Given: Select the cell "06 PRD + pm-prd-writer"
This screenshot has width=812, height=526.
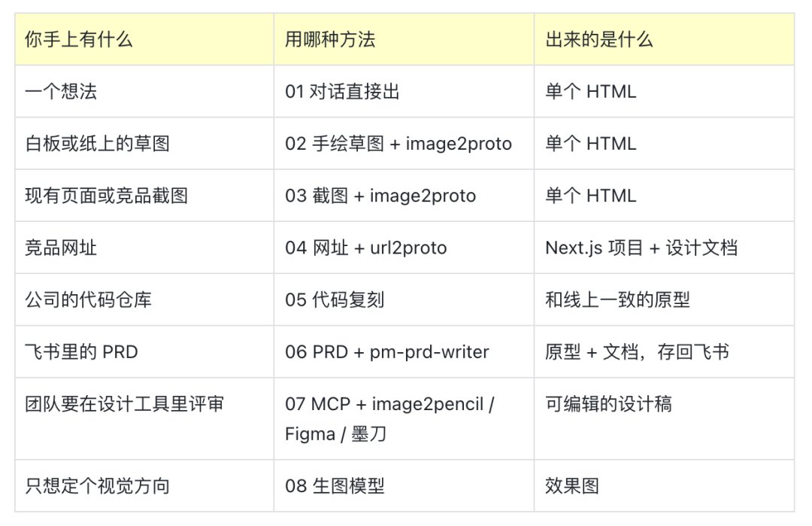Looking at the screenshot, I should (404, 352).
